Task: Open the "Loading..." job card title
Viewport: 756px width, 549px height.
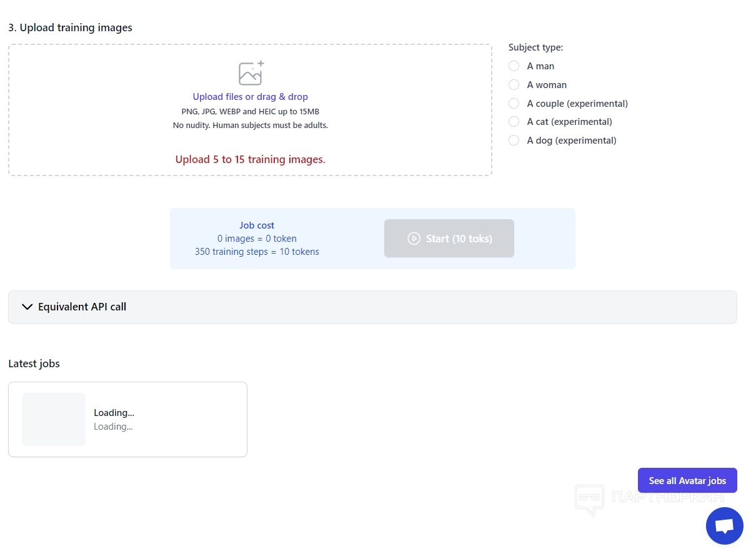Action: coord(114,413)
